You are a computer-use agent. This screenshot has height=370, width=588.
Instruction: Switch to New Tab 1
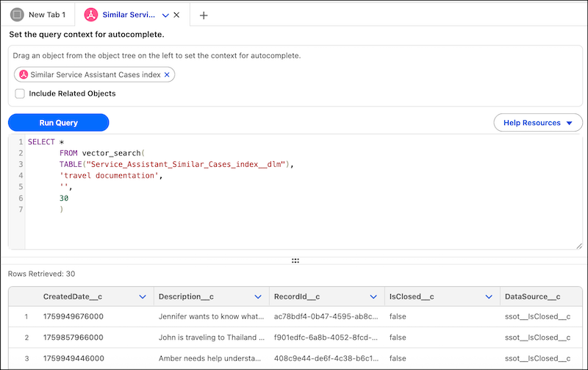point(38,15)
